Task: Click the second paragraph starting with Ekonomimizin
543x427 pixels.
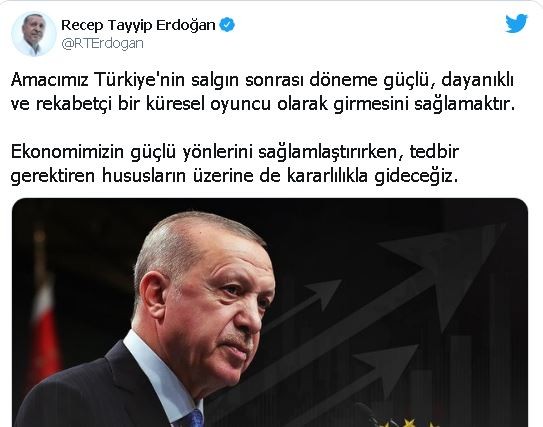Action: [x=235, y=163]
